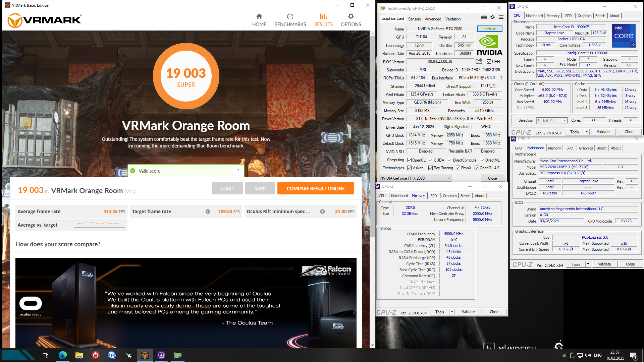This screenshot has width=644, height=362.
Task: Toggle the UEFI checkbox in GPU-Z
Action: pyautogui.click(x=489, y=62)
